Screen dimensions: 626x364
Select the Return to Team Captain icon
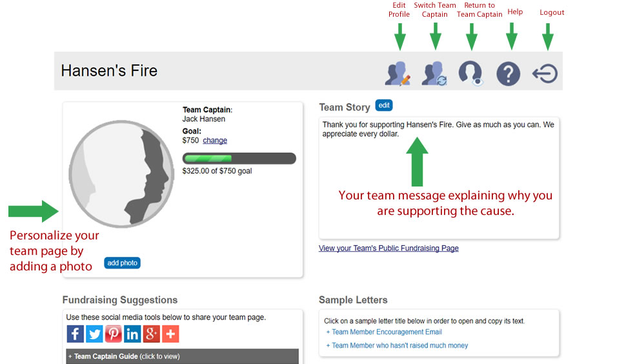pos(471,74)
